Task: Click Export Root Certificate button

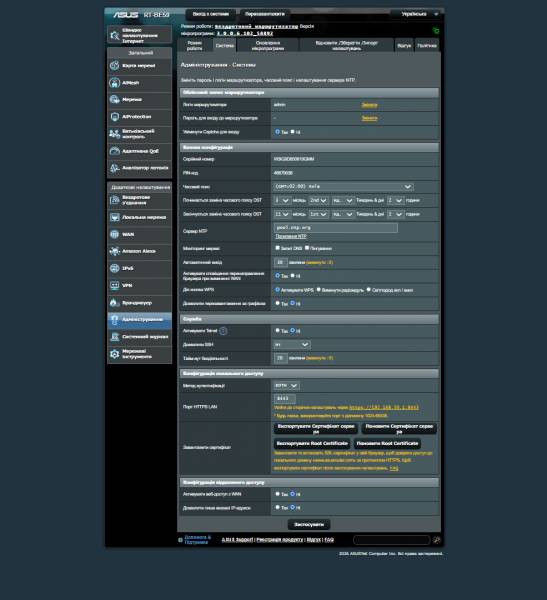Action: pyautogui.click(x=312, y=443)
